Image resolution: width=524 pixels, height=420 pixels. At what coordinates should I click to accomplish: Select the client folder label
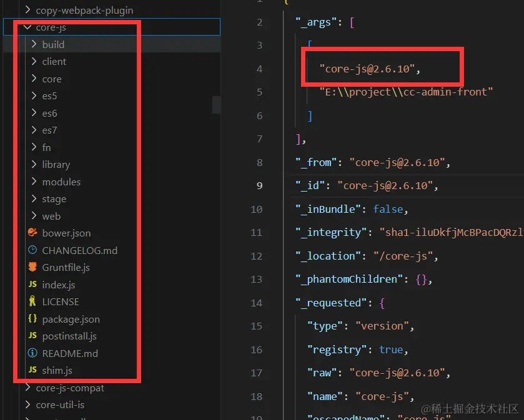(54, 62)
